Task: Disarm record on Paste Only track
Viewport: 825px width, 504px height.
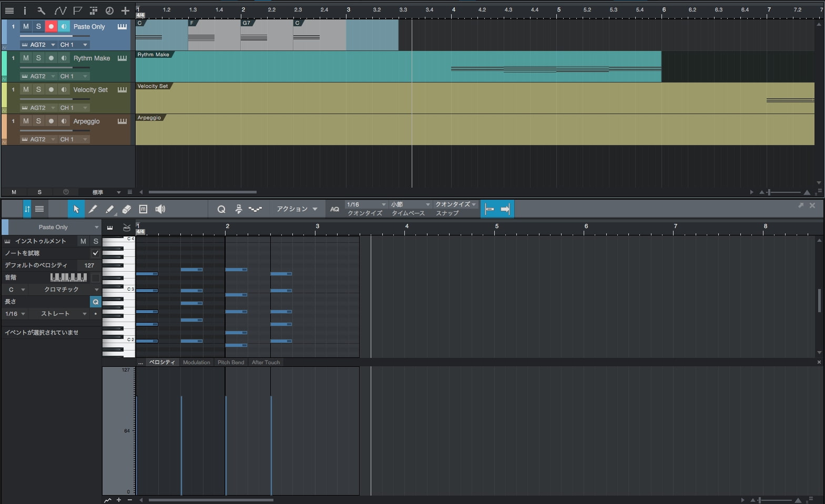Action: 51,26
